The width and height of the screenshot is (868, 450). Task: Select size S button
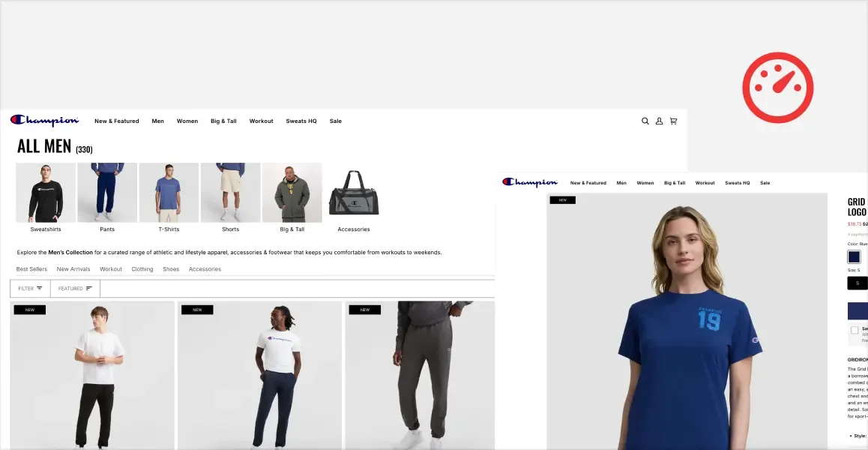point(858,283)
